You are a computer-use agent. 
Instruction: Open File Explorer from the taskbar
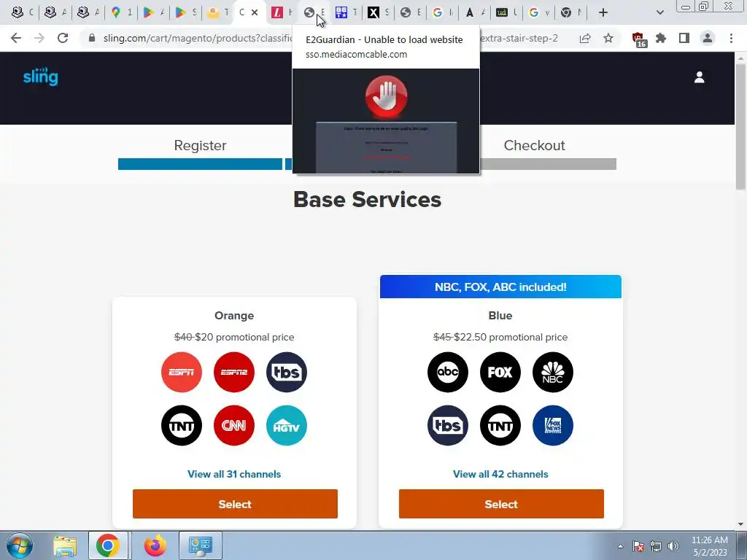pyautogui.click(x=65, y=545)
